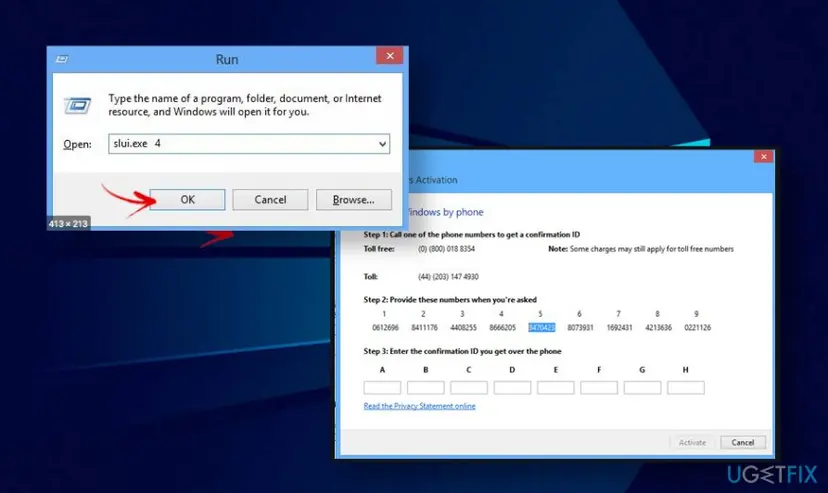Click toll number (44) (203) 147 4930

[448, 277]
